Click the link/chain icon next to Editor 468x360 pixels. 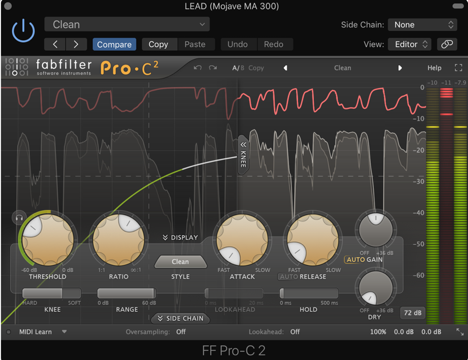click(x=447, y=44)
